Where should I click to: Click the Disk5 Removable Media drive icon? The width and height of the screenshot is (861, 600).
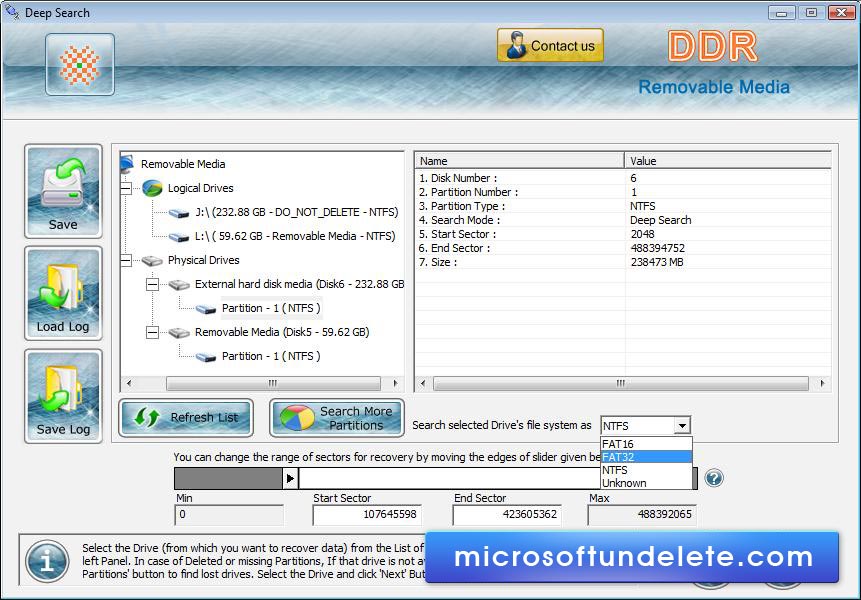179,333
